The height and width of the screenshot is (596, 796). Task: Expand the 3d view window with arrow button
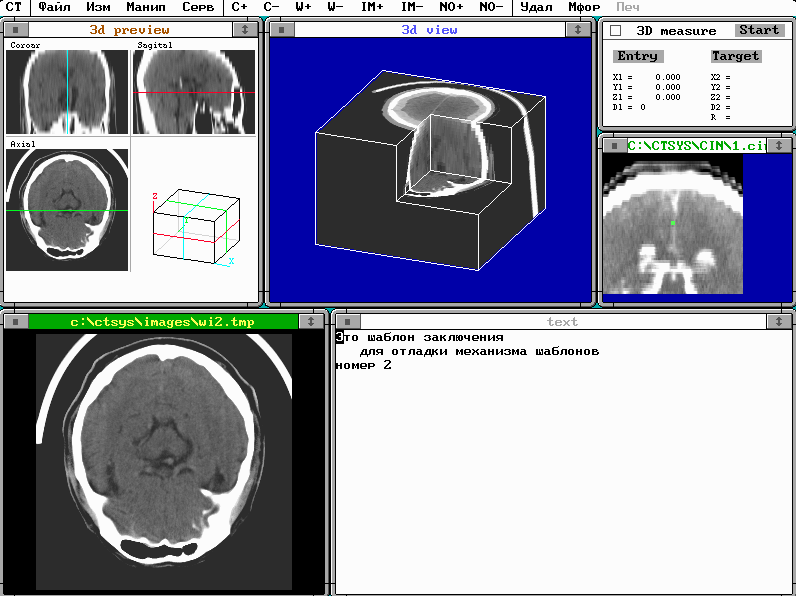[579, 30]
